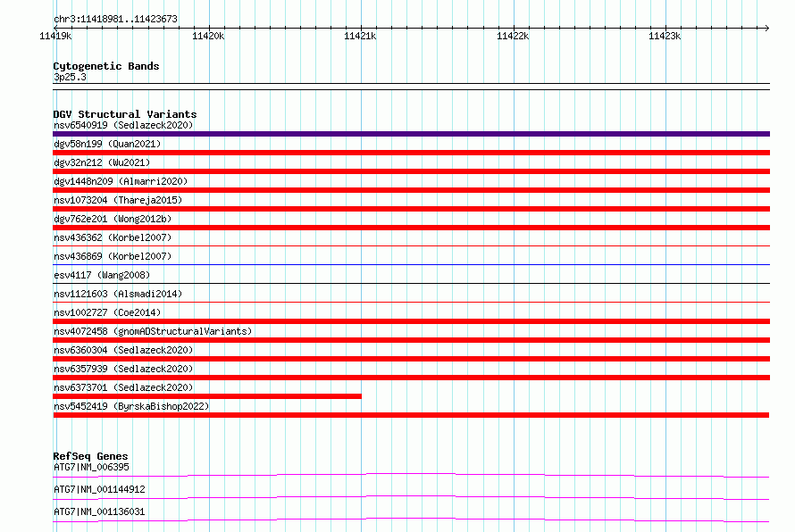Select the esv4117 (Wang2008) label
Viewport: 795px width, 532px height.
[x=102, y=275]
